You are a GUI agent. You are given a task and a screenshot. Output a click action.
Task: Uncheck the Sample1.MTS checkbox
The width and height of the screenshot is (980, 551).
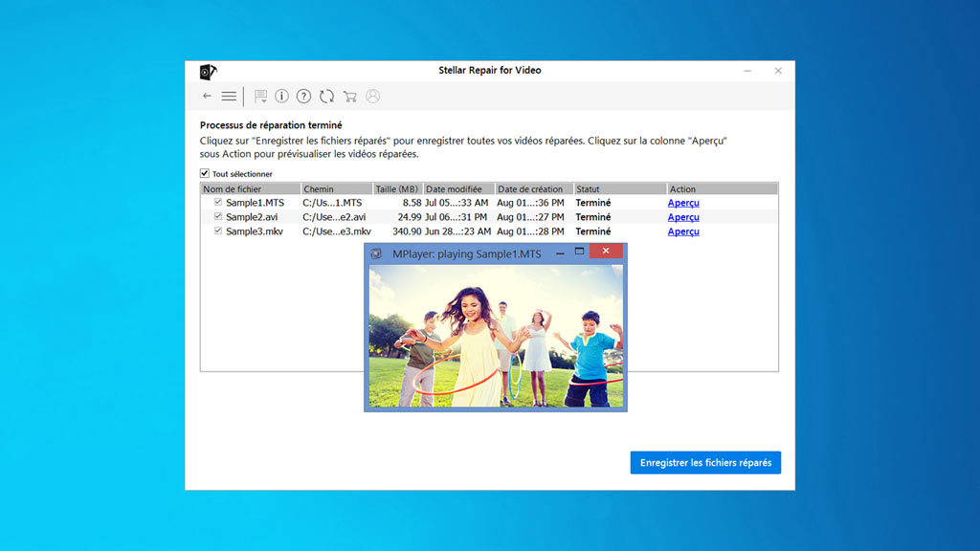tap(217, 203)
